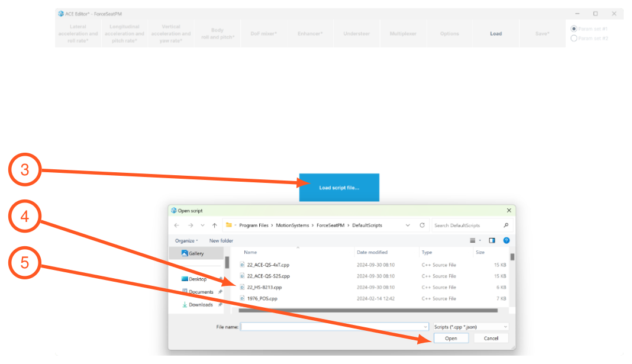The width and height of the screenshot is (632, 364).
Task: Select file 22_HS-8213.cpp
Action: click(x=265, y=288)
